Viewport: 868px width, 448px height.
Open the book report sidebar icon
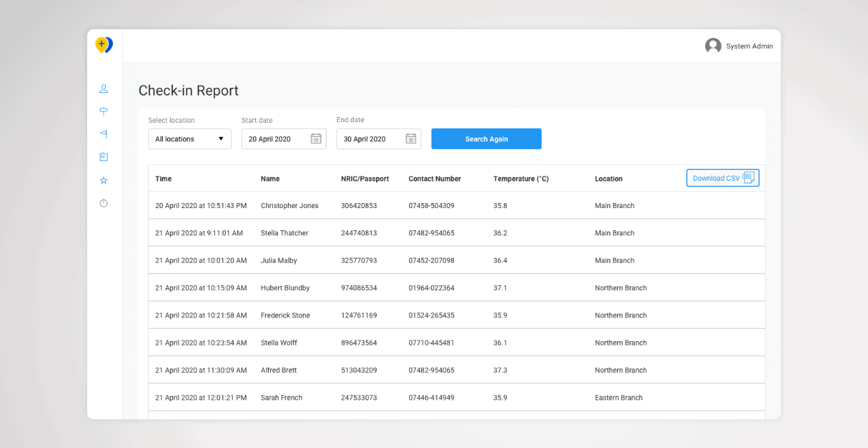(x=104, y=157)
